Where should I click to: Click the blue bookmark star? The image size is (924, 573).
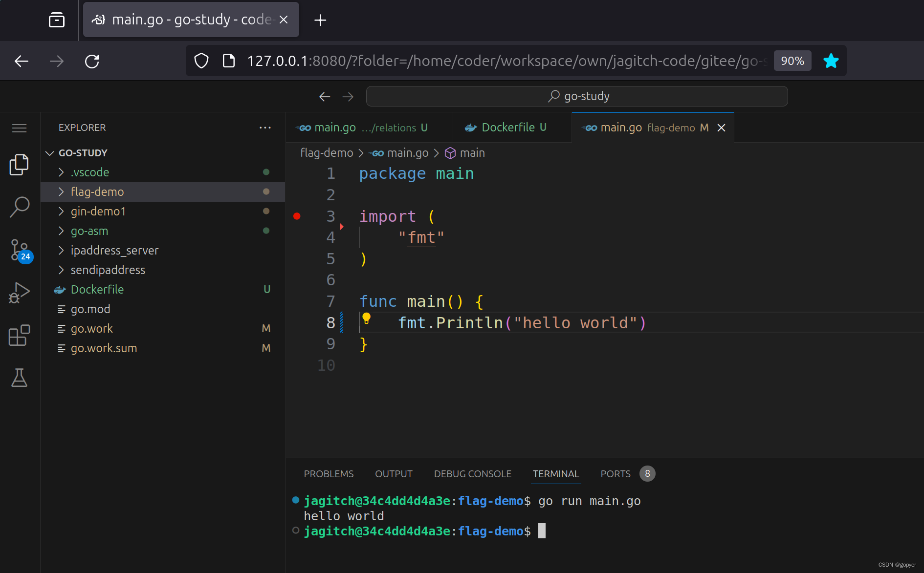831,61
